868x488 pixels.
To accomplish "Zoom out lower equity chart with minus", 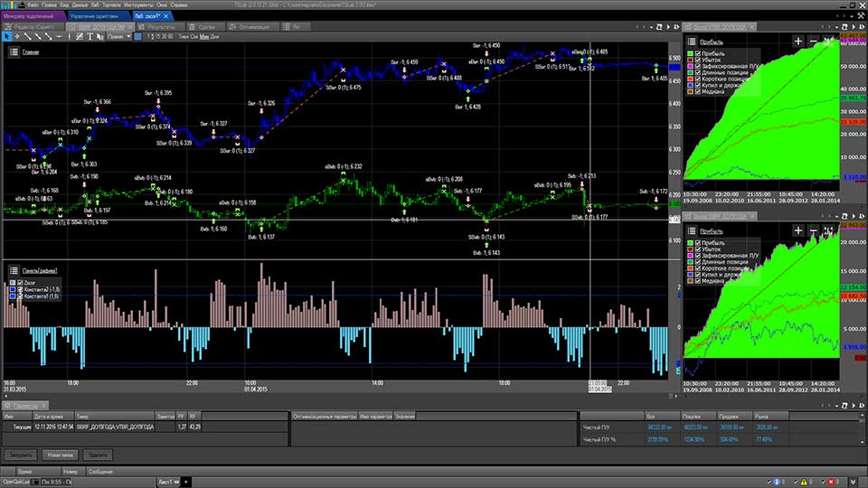I will (x=813, y=230).
